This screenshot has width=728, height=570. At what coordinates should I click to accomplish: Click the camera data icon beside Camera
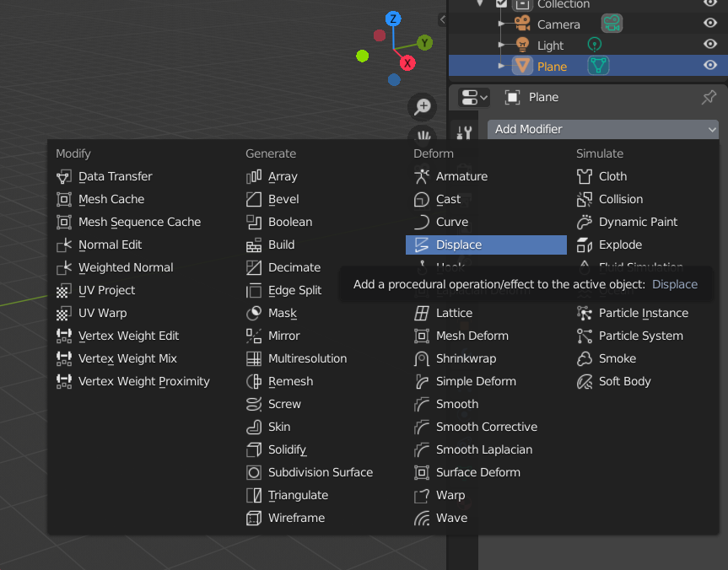point(611,23)
